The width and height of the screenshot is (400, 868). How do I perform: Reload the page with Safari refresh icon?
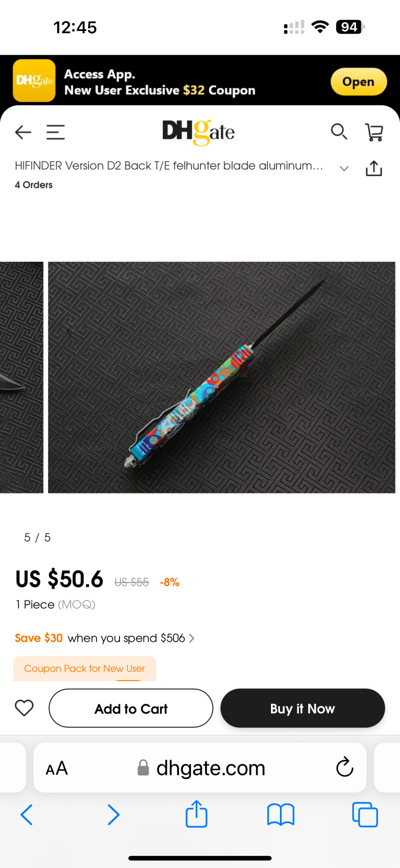(x=344, y=767)
